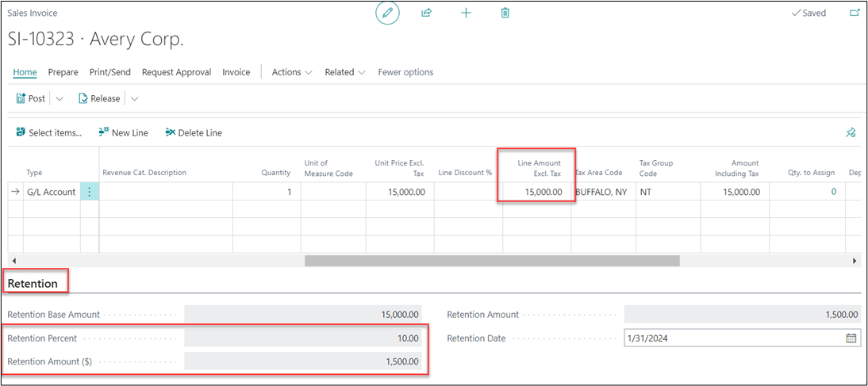Click the share icon at top
Viewport: 868px width, 386px height.
(x=426, y=13)
